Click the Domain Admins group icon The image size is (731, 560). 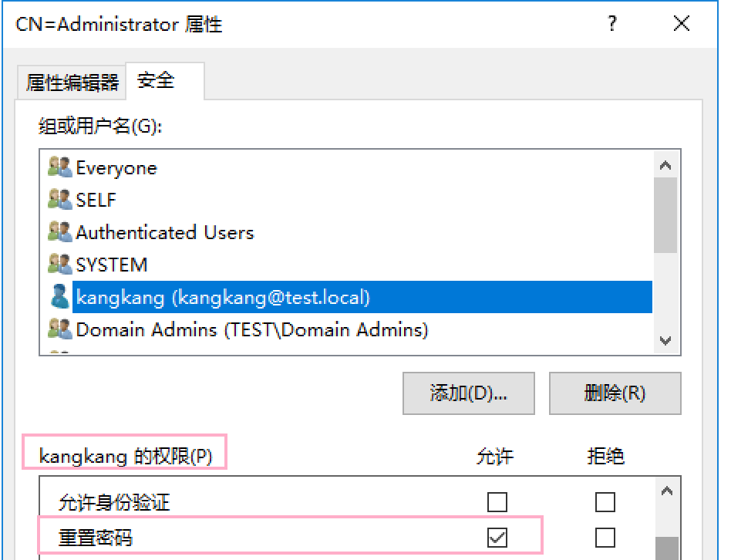[x=59, y=330]
